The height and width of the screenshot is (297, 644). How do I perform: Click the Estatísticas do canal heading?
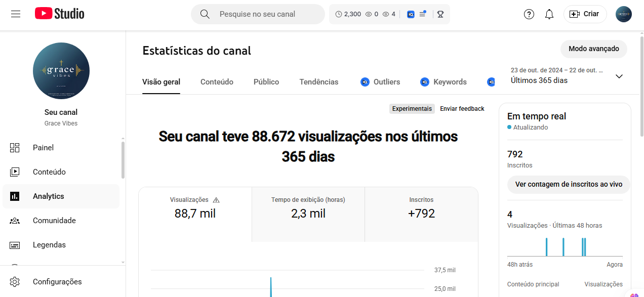coord(197,51)
